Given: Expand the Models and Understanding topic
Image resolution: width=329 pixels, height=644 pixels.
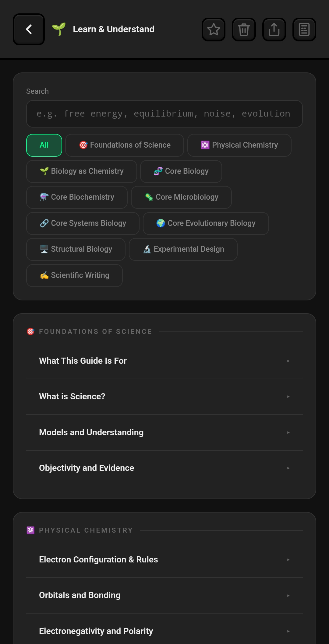Looking at the screenshot, I should click(164, 432).
